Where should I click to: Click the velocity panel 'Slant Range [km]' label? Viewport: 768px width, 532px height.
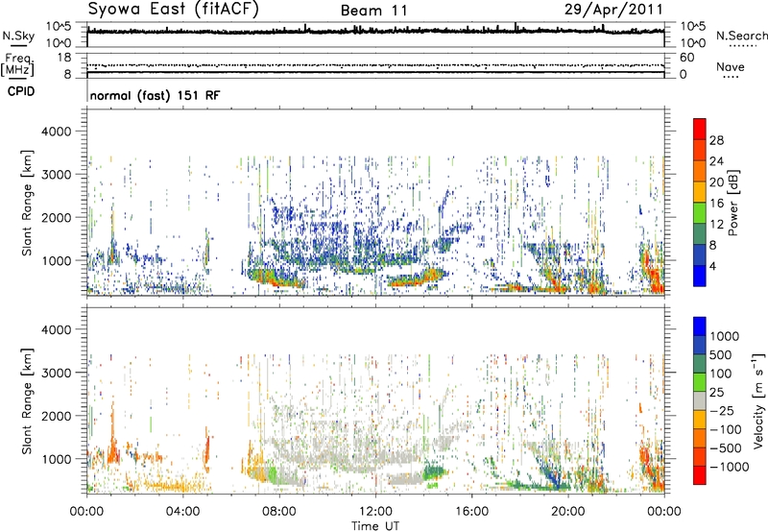click(x=27, y=400)
